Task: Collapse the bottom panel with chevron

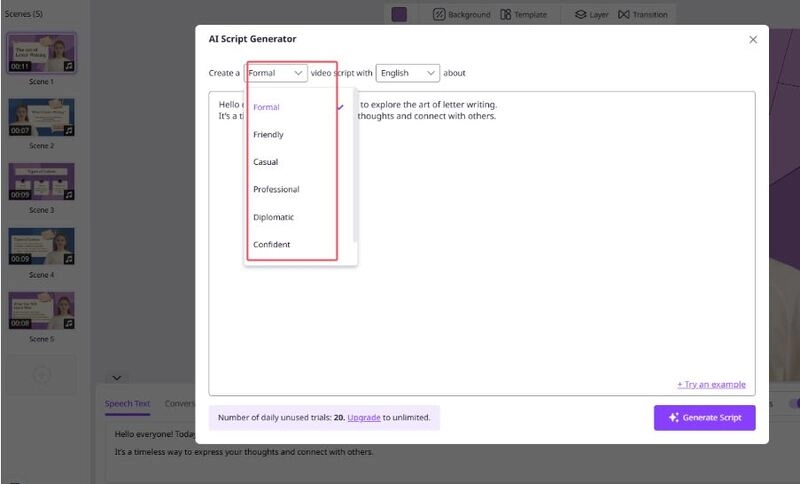Action: pyautogui.click(x=117, y=378)
